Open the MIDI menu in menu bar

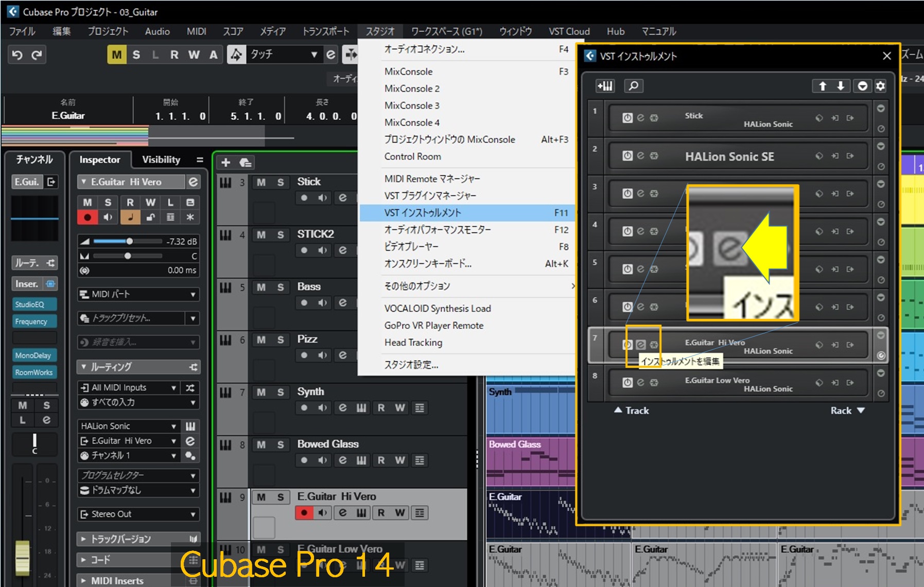tap(196, 31)
